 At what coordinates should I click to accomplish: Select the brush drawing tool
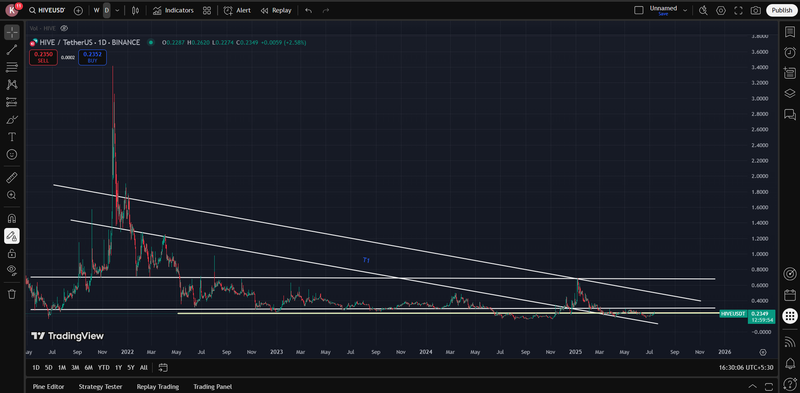12,119
